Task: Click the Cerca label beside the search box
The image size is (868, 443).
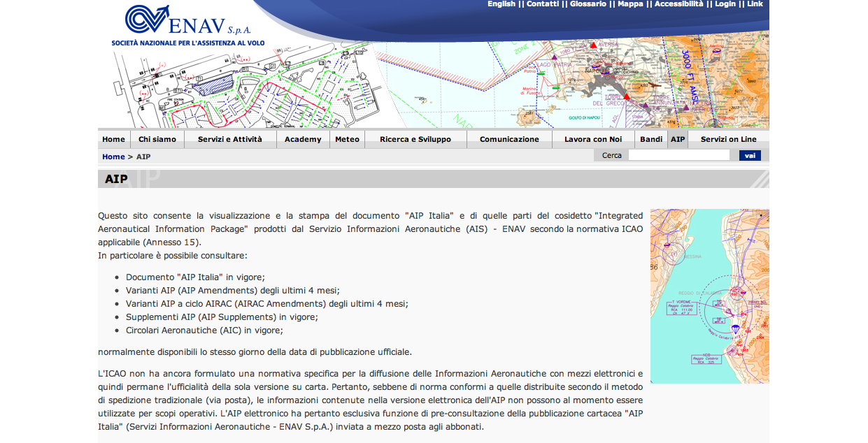Action: [612, 155]
